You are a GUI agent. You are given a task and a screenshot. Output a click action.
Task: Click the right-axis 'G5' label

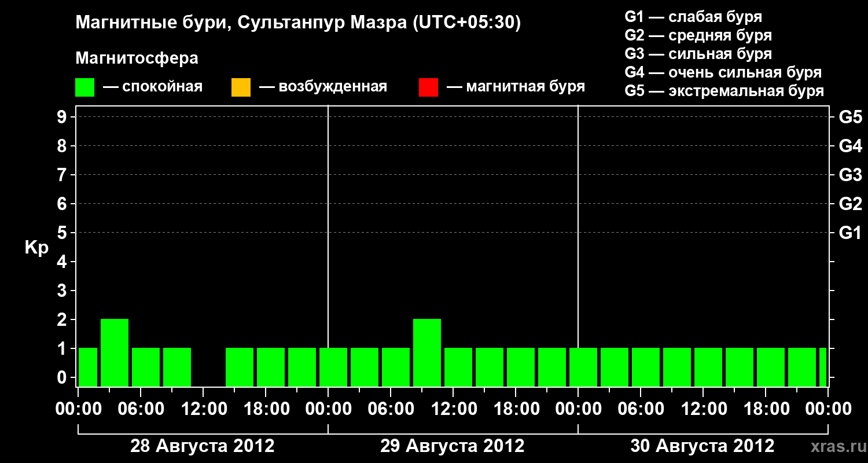(x=851, y=117)
